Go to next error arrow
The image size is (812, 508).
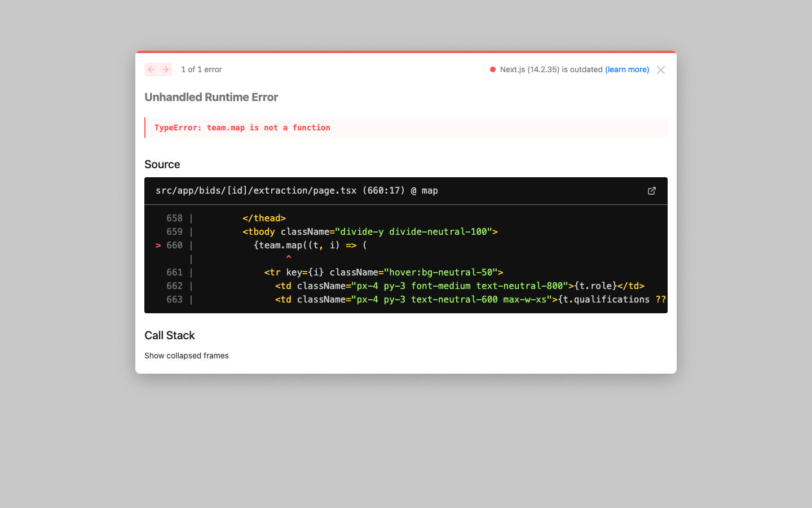pyautogui.click(x=165, y=69)
